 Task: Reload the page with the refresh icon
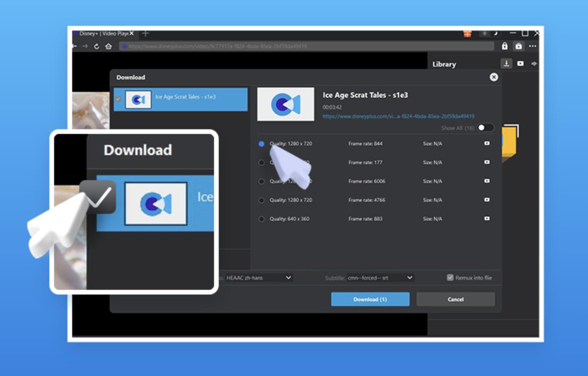point(96,46)
